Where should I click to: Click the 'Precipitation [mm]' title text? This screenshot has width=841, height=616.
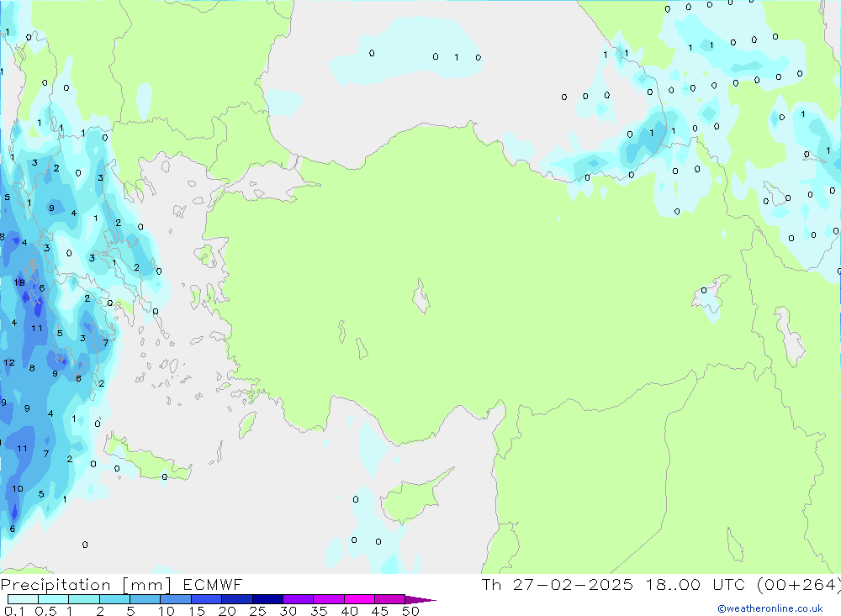pos(86,585)
